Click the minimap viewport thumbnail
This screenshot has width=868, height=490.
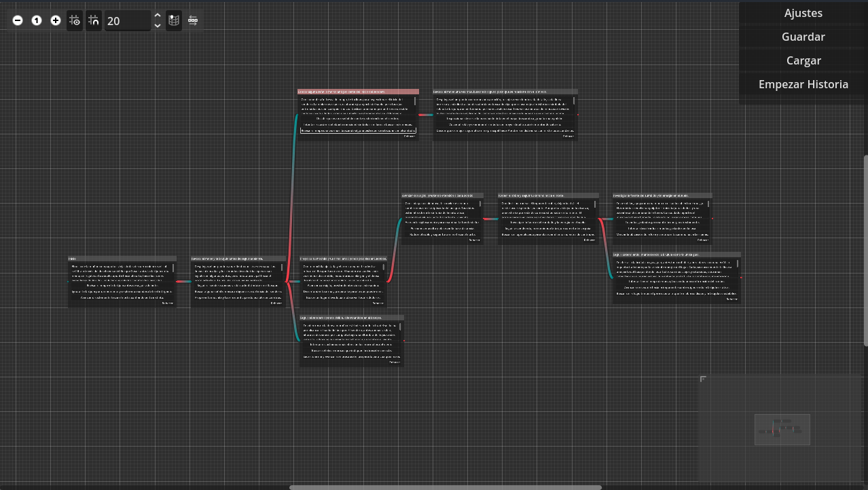[x=782, y=429]
